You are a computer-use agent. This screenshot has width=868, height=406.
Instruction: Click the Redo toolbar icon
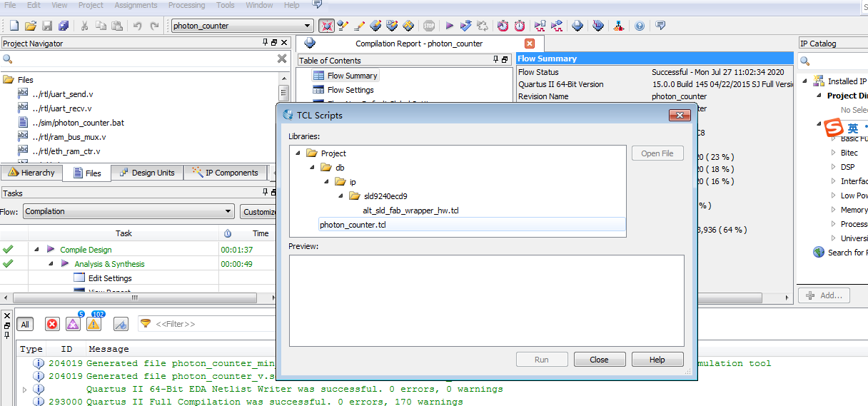tap(154, 26)
